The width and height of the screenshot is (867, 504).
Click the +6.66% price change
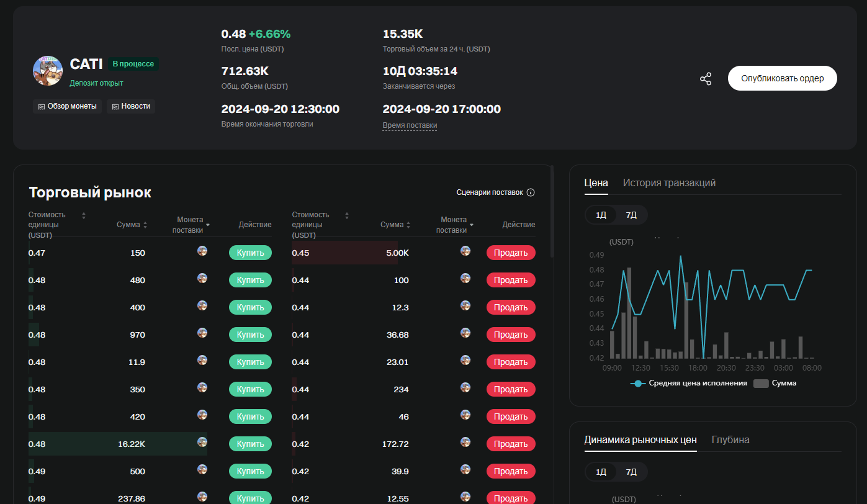coord(269,34)
